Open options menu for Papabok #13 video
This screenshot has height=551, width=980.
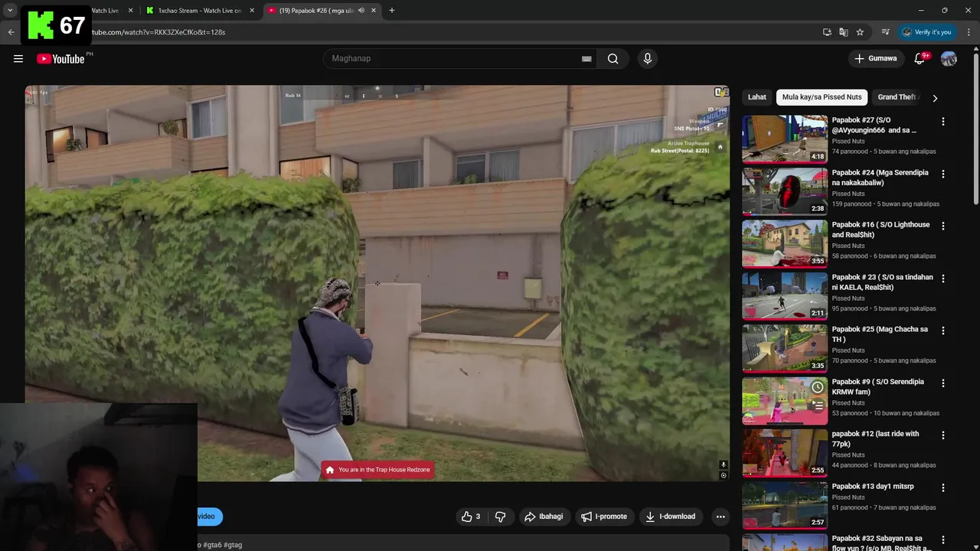click(x=943, y=487)
